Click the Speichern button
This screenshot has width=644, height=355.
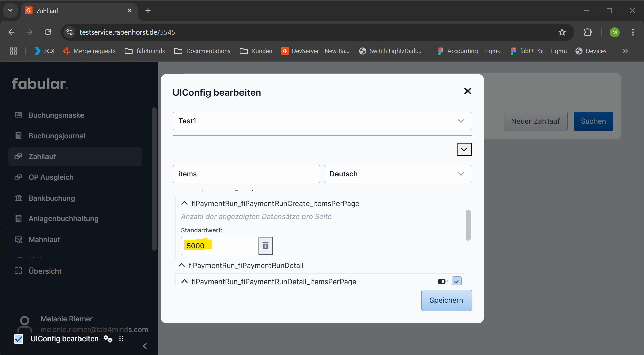click(x=446, y=300)
